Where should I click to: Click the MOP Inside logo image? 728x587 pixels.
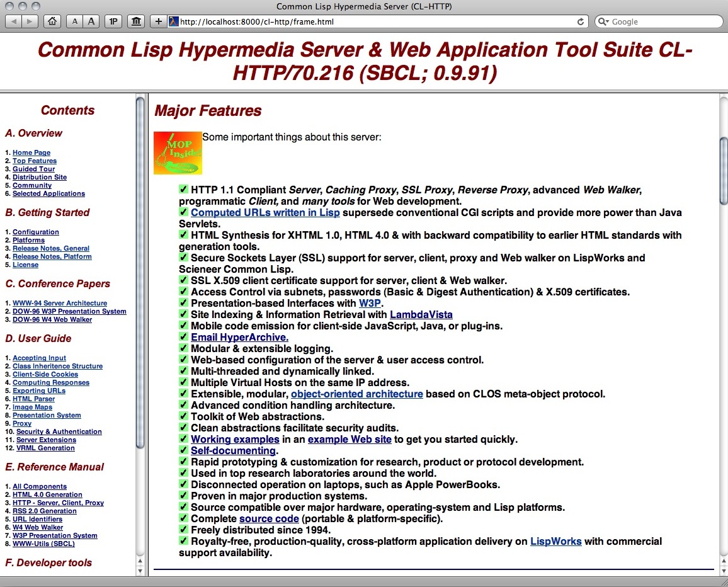(178, 153)
